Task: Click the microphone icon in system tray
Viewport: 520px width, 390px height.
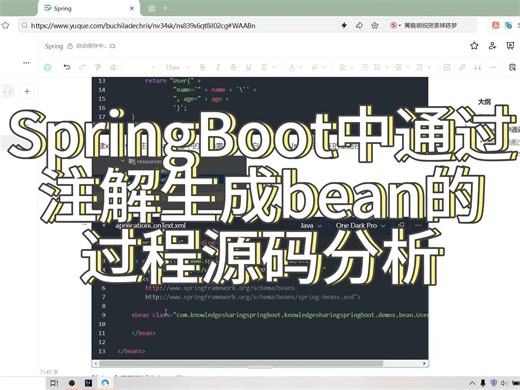Action: point(483,383)
